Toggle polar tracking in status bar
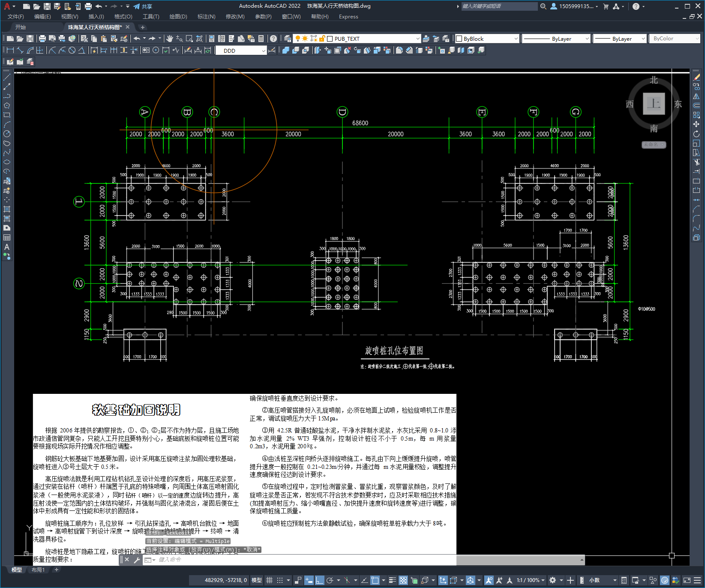 [x=330, y=580]
